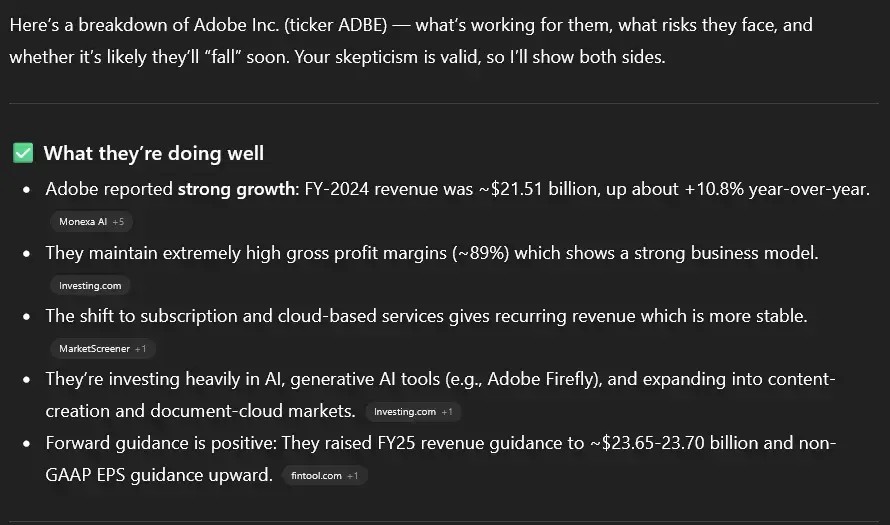Open Investing.com citation under gross margins
The image size is (890, 525).
[90, 285]
